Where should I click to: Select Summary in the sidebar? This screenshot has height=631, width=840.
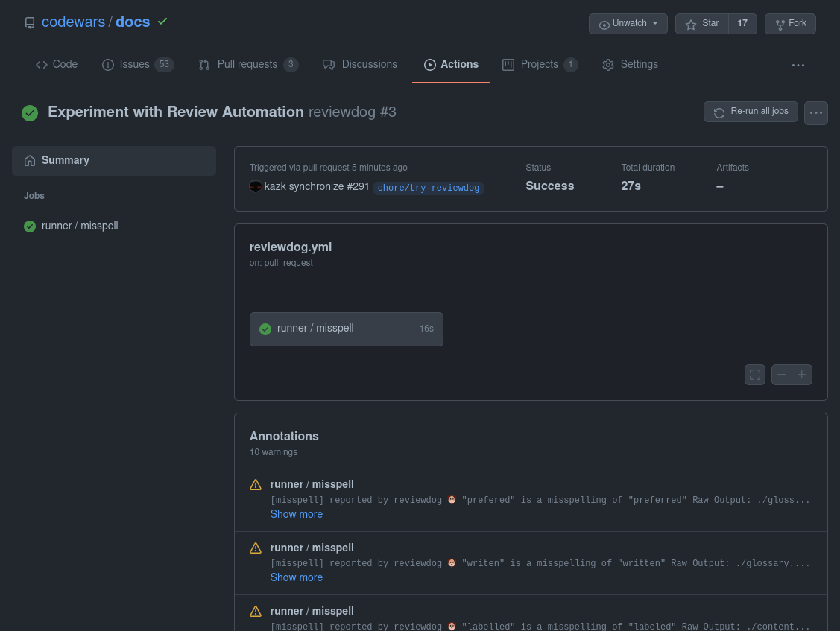pos(114,161)
